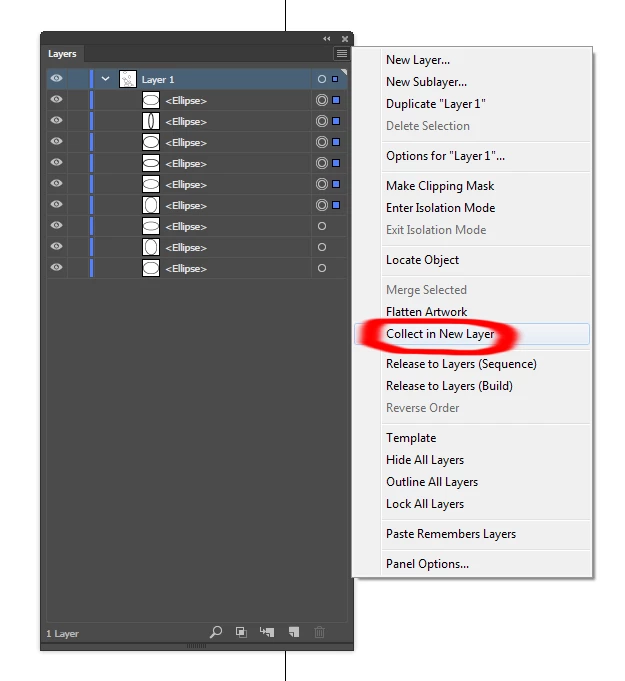625x681 pixels.
Task: Click the Locate Object magnifier icon
Action: click(x=216, y=632)
